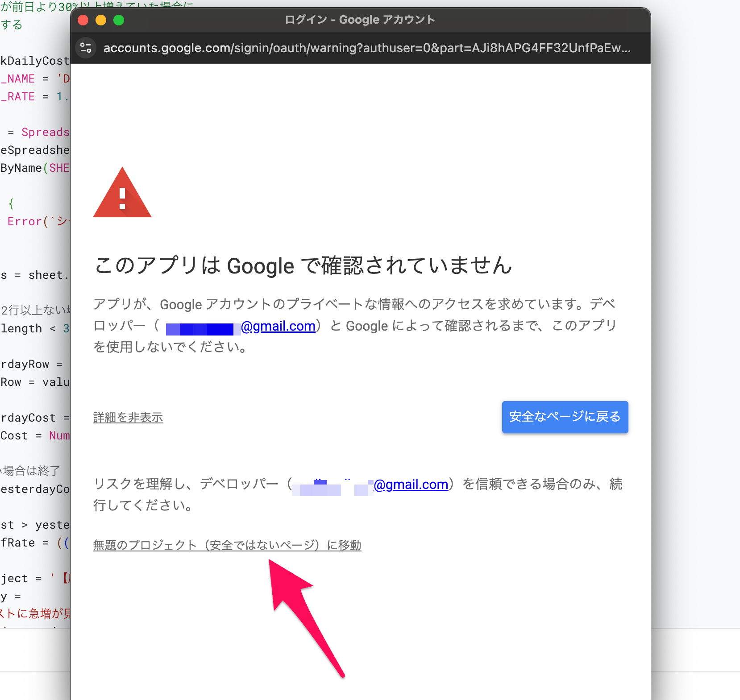Click the このアプリは Google で確認されていません heading
Image resolution: width=740 pixels, height=700 pixels.
[x=303, y=266]
